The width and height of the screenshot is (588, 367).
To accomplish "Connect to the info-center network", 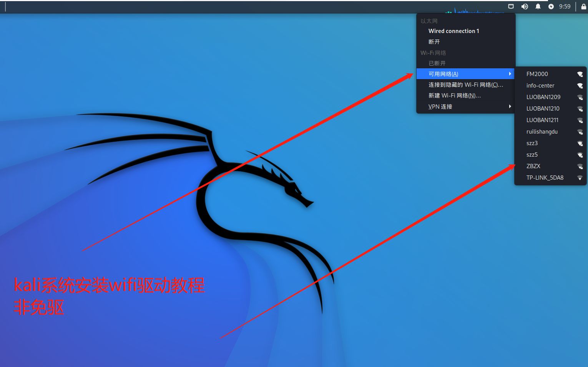I will pyautogui.click(x=550, y=86).
